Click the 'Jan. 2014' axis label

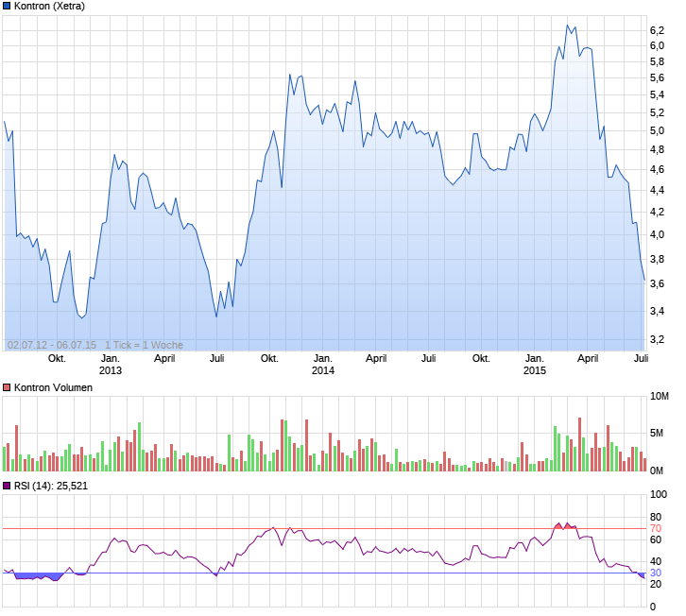(323, 365)
